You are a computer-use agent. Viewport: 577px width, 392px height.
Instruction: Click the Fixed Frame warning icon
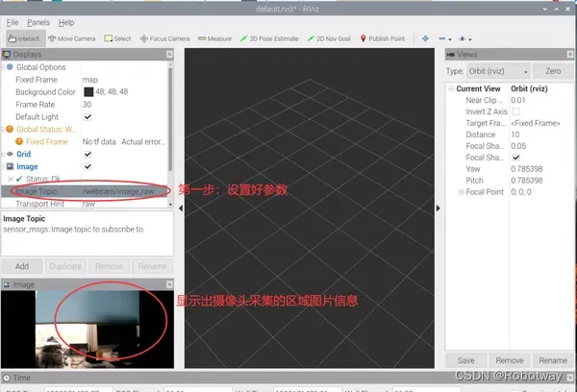[x=19, y=141]
